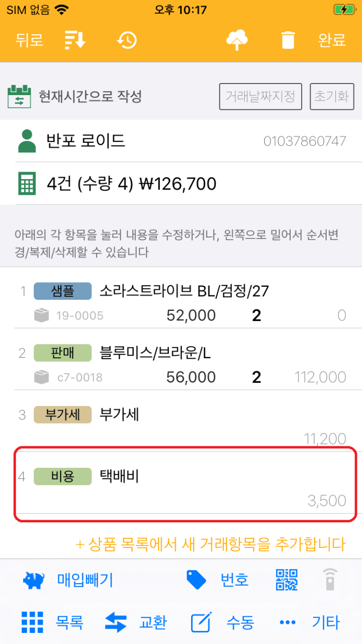Image resolution: width=362 pixels, height=644 pixels.
Task: Select the 교환 exchange option
Action: [136, 623]
